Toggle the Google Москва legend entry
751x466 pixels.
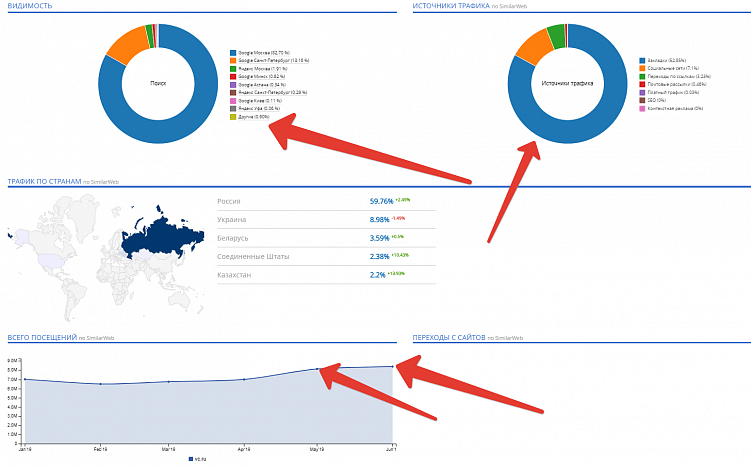tap(260, 53)
